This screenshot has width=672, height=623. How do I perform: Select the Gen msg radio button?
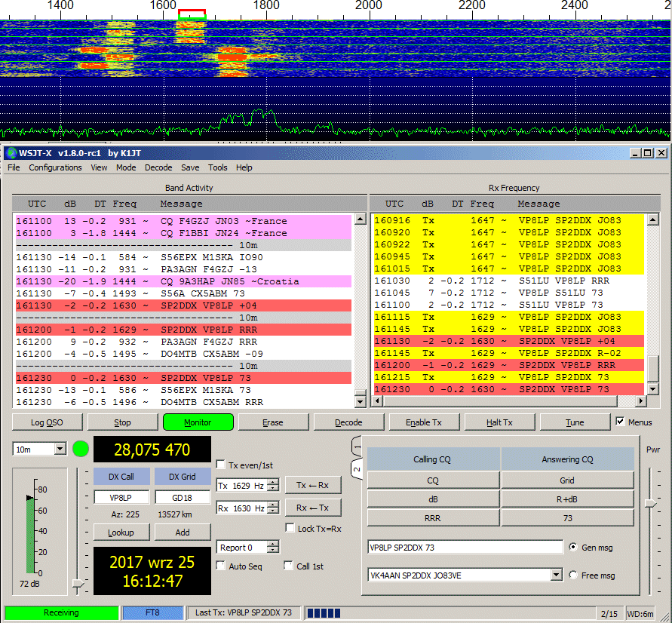[573, 547]
